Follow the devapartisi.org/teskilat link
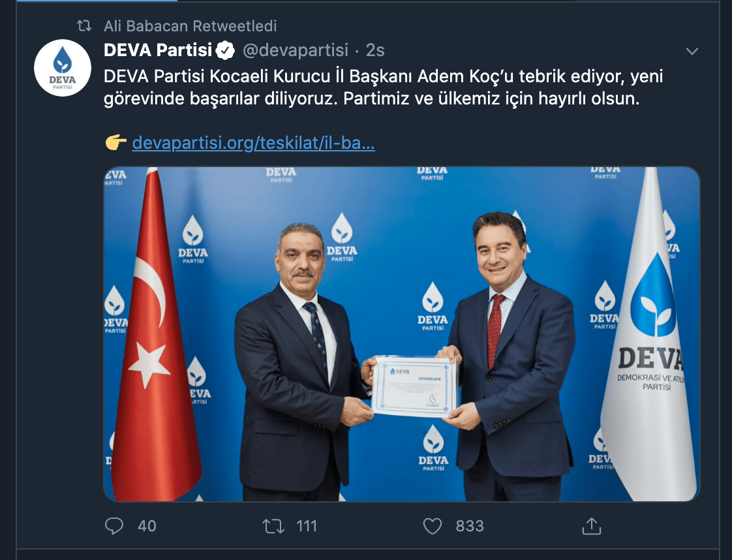 pos(254,142)
